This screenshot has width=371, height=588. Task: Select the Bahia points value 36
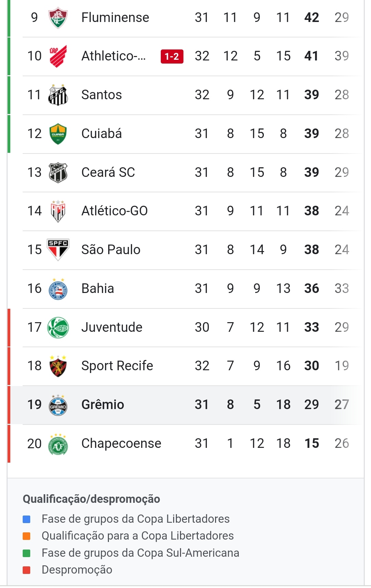[x=312, y=289]
